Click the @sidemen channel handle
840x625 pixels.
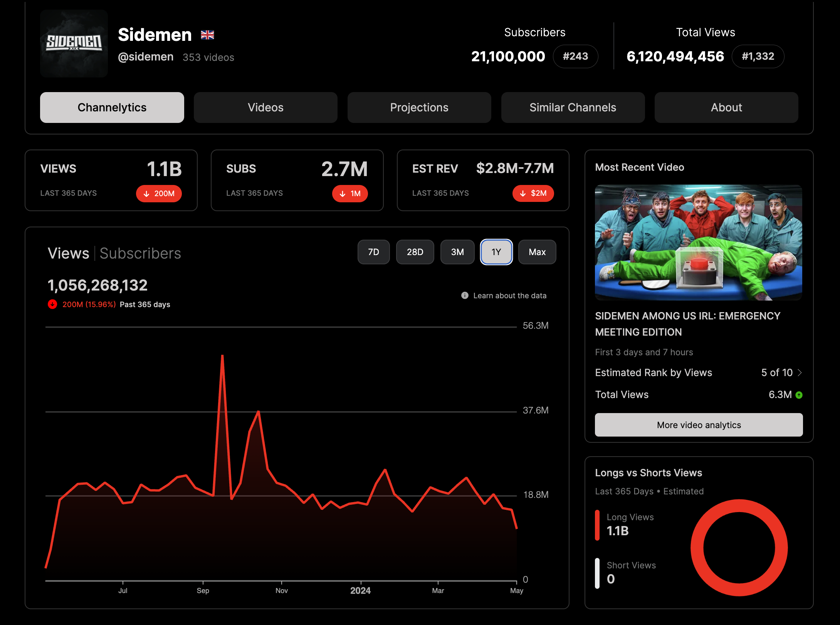tap(146, 57)
